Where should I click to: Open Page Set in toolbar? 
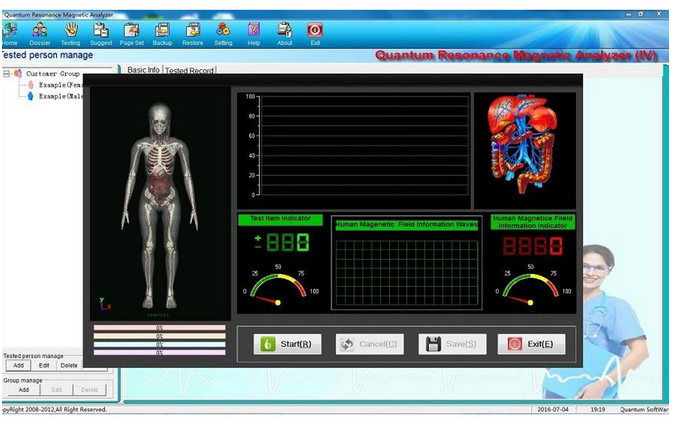point(131,34)
